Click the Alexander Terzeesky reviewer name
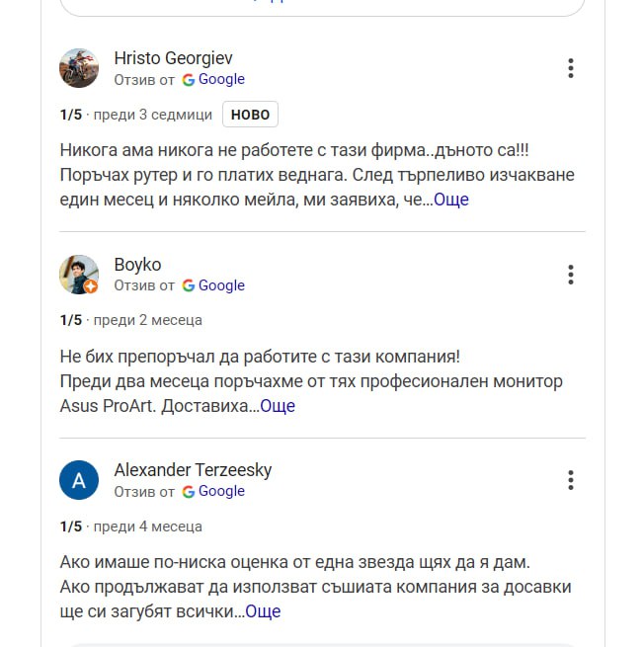Viewport: 644px width, 647px height. (x=193, y=470)
